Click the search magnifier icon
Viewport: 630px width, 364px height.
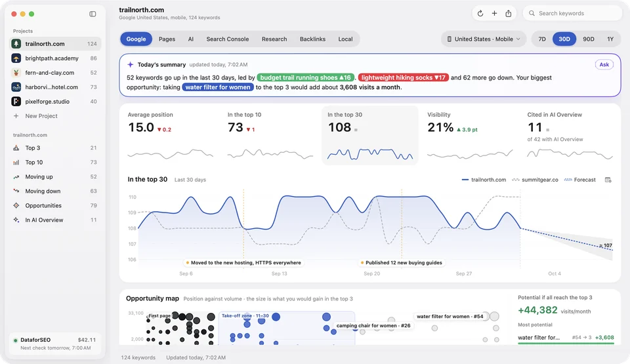pos(532,13)
